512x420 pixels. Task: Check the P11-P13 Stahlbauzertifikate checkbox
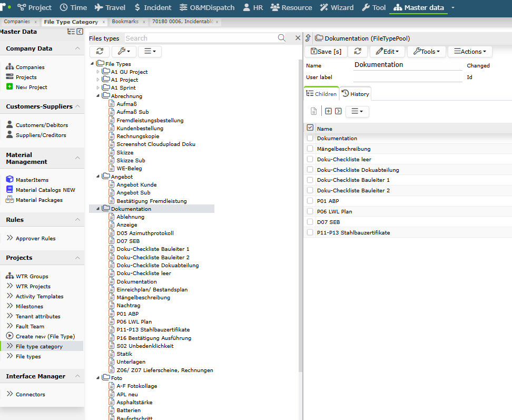[x=310, y=232]
